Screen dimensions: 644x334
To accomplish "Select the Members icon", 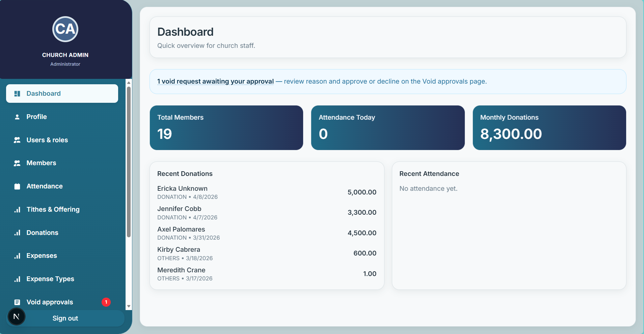I will point(17,163).
